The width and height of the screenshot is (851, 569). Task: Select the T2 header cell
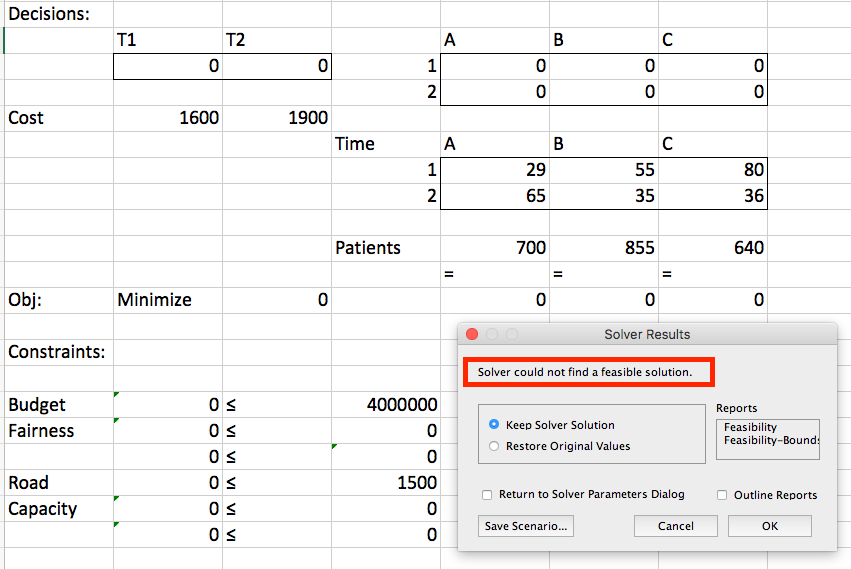(x=277, y=40)
